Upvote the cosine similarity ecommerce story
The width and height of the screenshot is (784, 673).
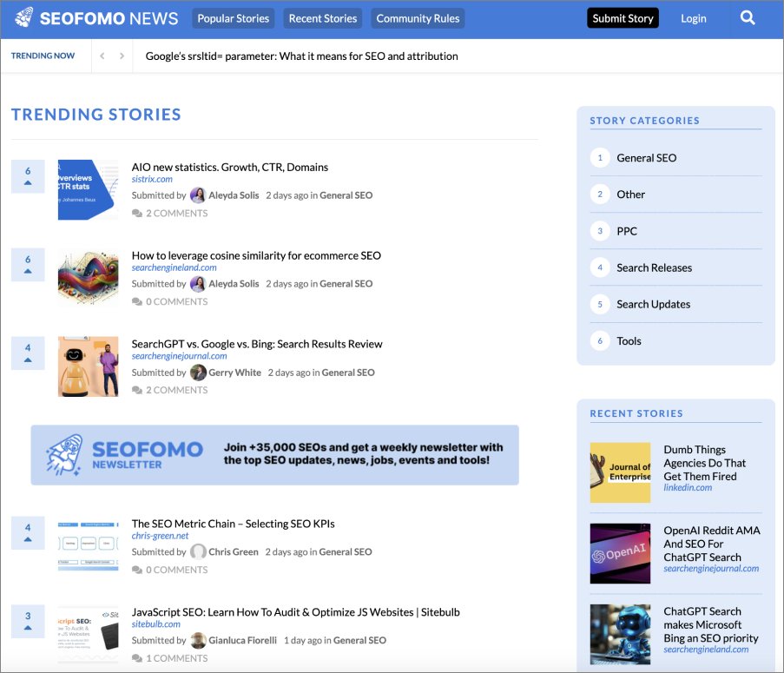pyautogui.click(x=28, y=265)
